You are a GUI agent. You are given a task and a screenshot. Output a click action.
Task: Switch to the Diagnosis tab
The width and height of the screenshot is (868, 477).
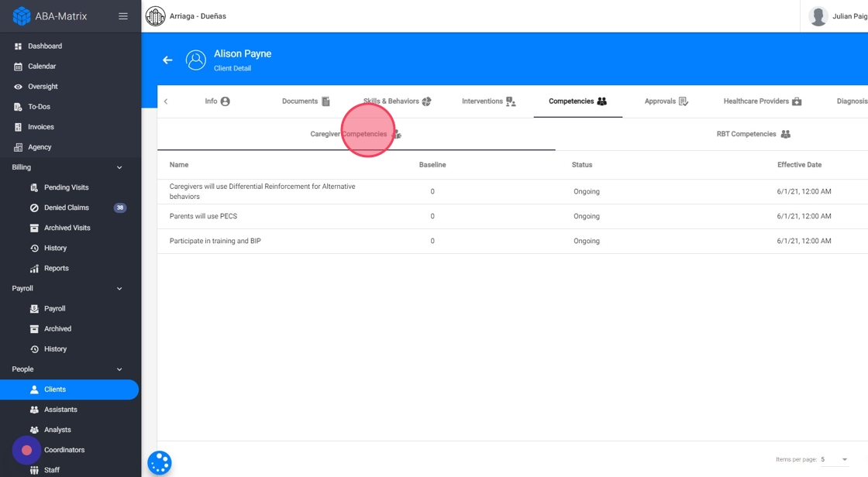pyautogui.click(x=852, y=101)
